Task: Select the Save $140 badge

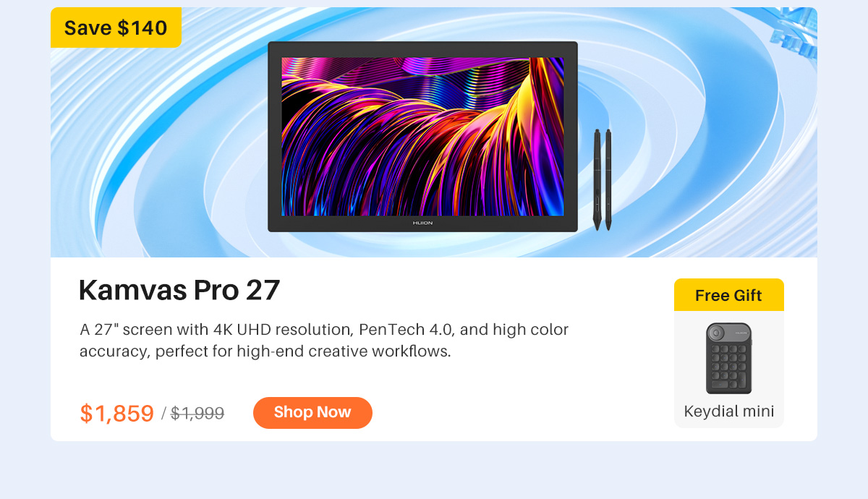Action: pos(116,27)
